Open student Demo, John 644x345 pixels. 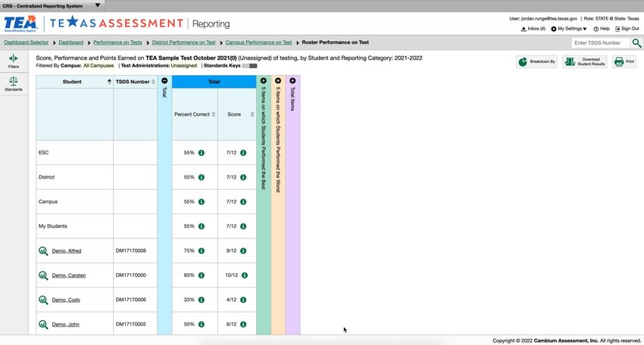click(x=66, y=325)
